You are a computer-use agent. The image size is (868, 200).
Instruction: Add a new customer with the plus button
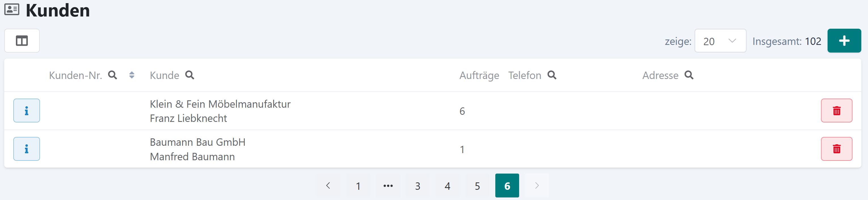[844, 40]
